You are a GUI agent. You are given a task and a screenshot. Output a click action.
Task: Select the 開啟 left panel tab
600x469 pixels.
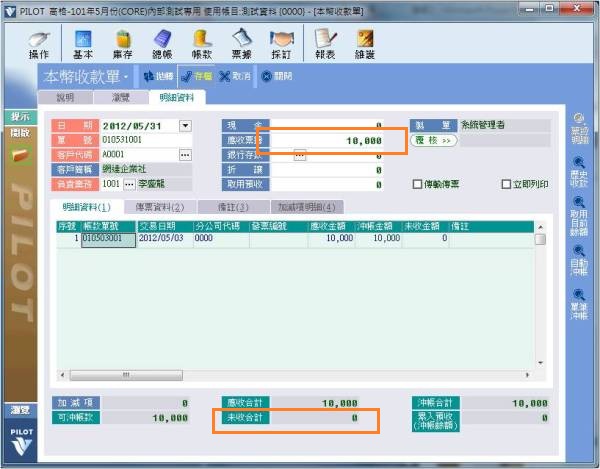click(x=20, y=133)
